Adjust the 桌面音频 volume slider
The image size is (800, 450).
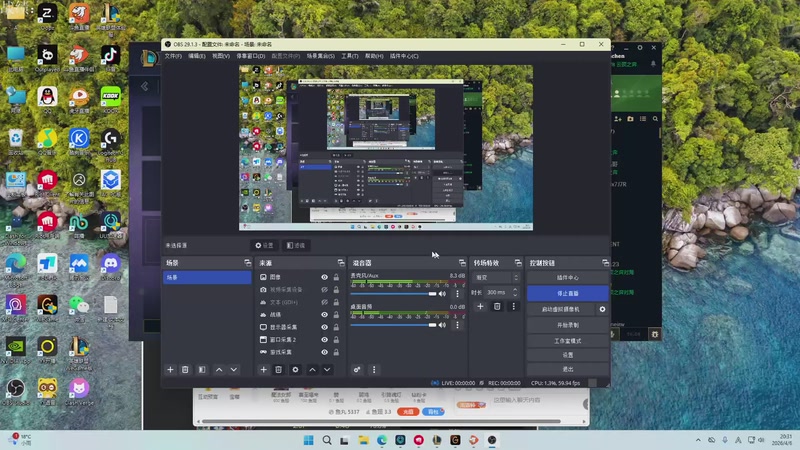(x=393, y=325)
